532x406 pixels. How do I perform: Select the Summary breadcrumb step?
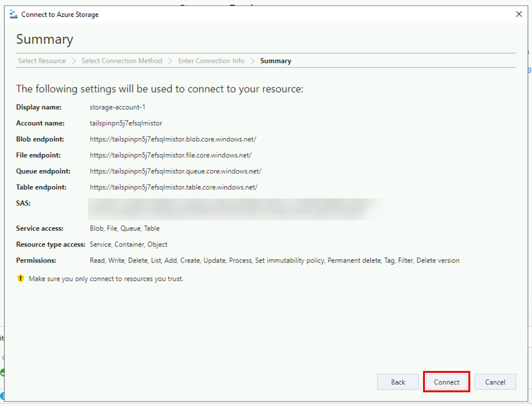tap(276, 61)
